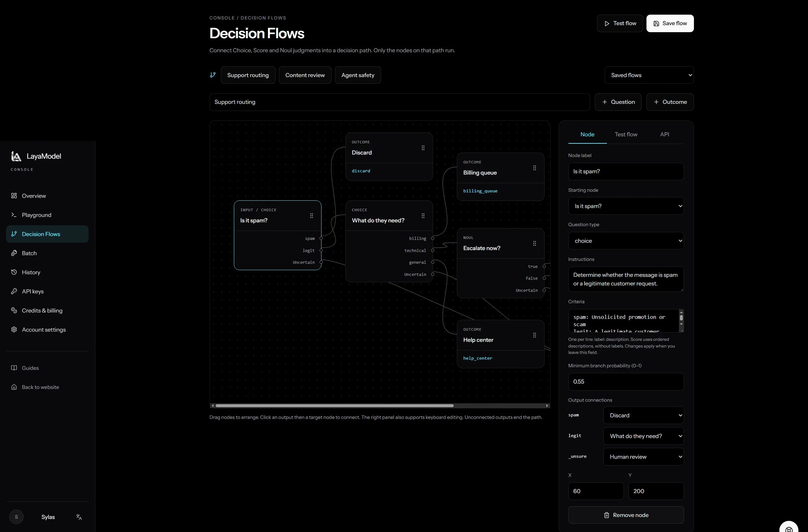Click the general output port circle
Image resolution: width=808 pixels, height=532 pixels.
pos(433,262)
